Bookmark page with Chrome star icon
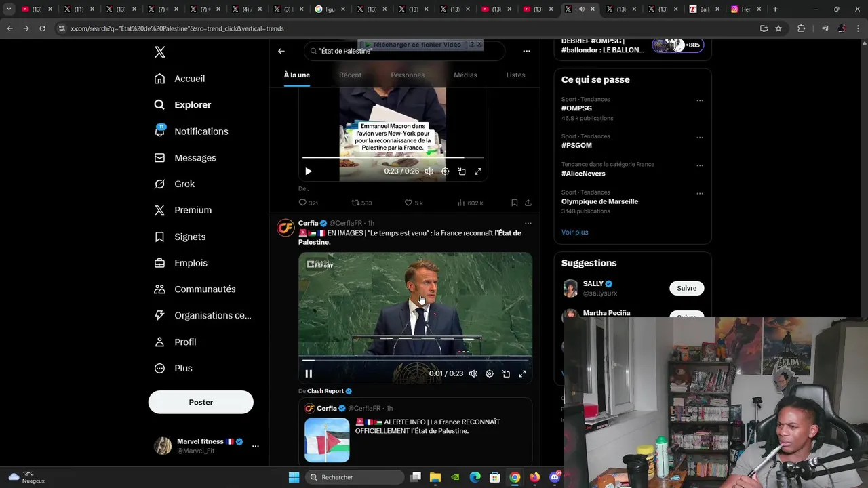 pyautogui.click(x=778, y=28)
